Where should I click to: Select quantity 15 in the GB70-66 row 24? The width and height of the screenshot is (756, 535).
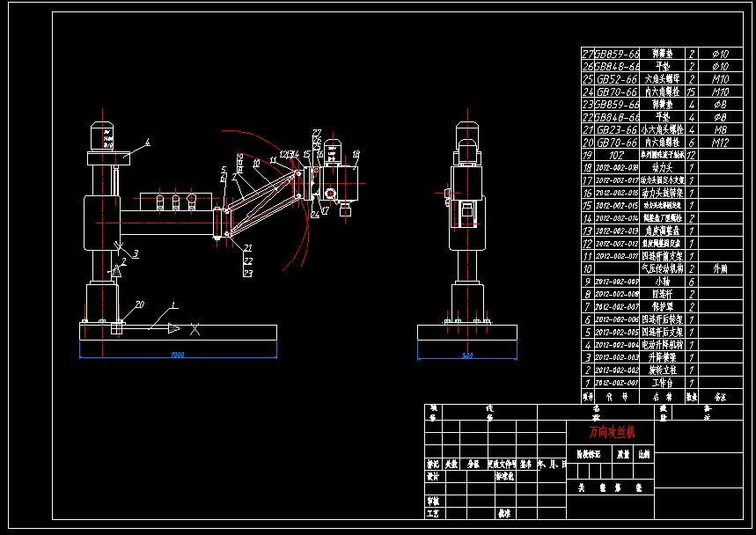pos(692,92)
